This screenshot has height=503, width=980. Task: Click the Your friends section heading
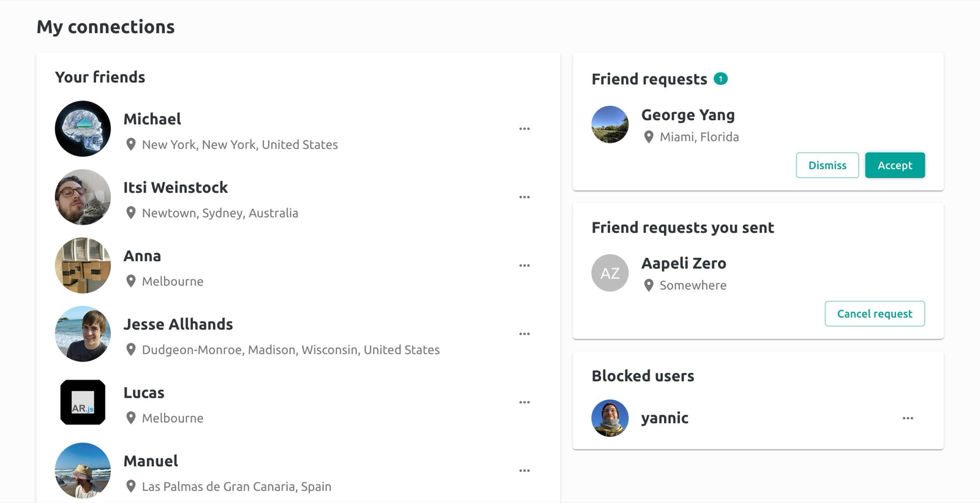100,77
